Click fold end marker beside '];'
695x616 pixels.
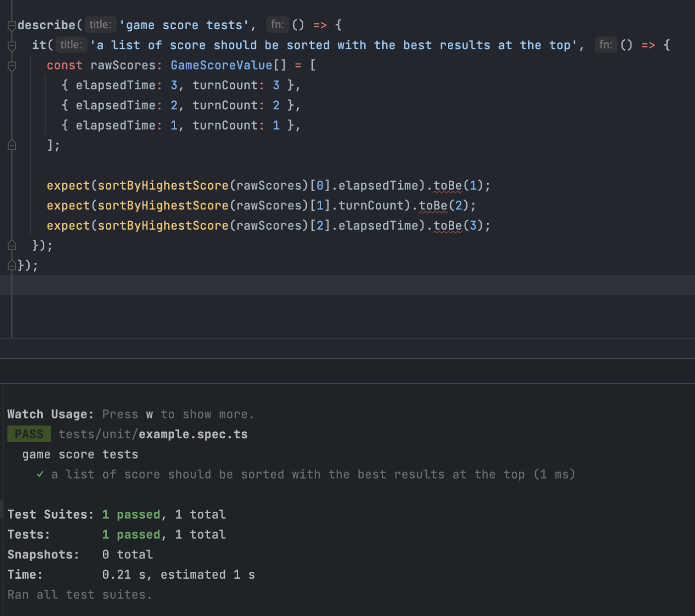12,145
